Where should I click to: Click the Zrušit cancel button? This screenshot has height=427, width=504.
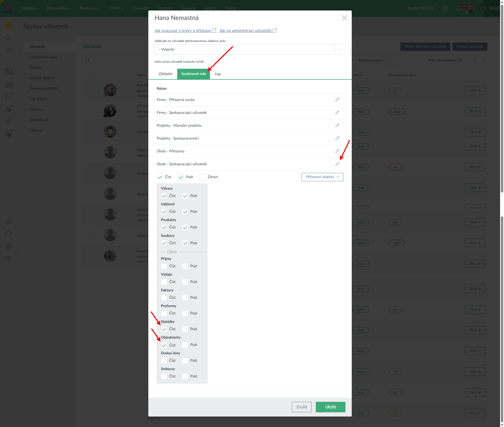pos(301,407)
